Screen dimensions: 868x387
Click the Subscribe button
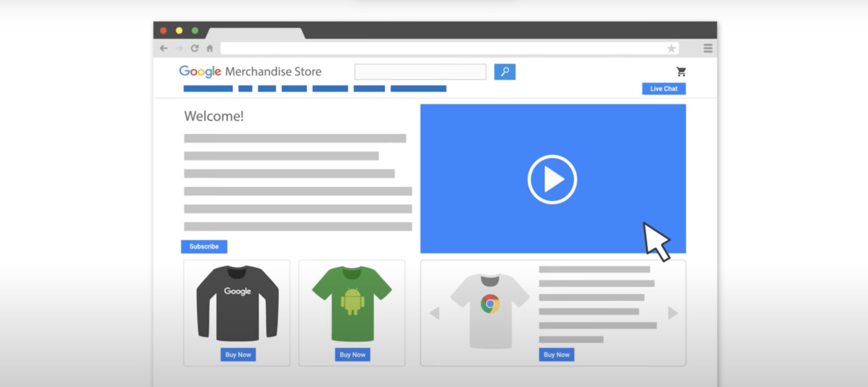[204, 247]
